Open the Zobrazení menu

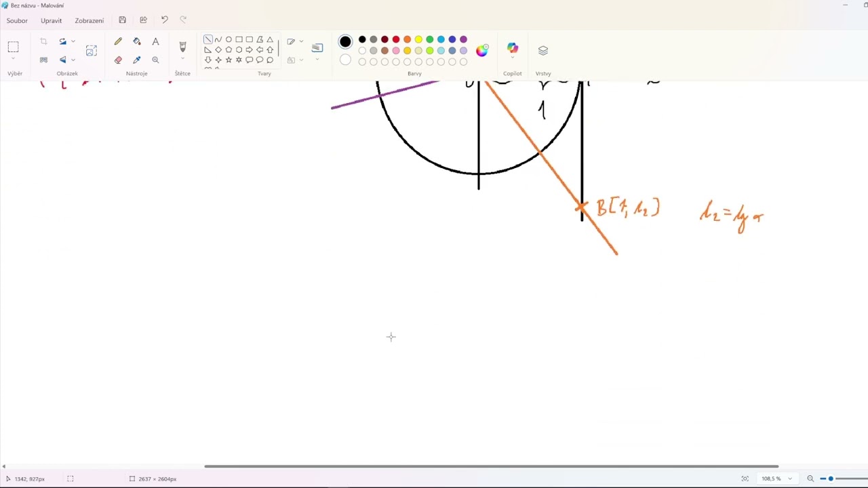[89, 20]
